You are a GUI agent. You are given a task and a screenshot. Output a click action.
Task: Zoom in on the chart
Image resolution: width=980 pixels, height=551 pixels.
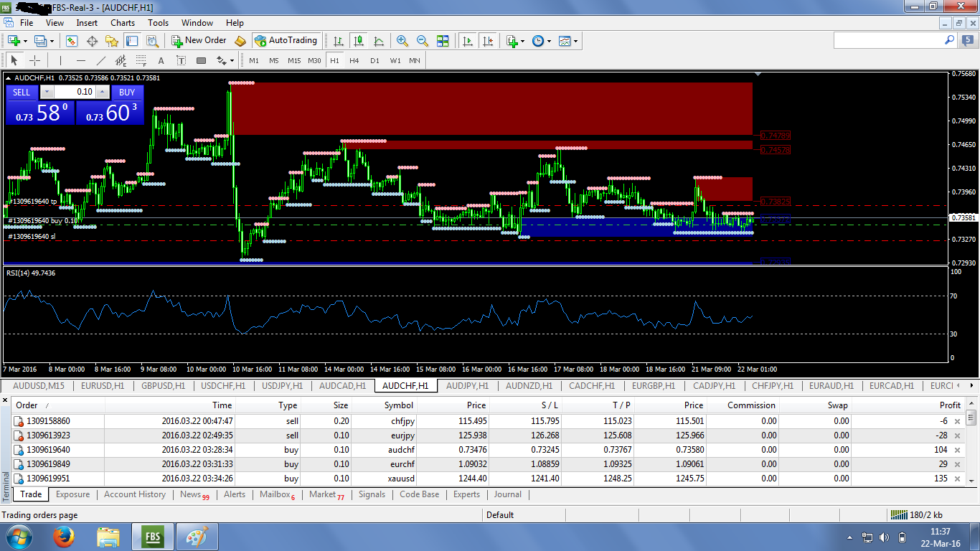(402, 41)
